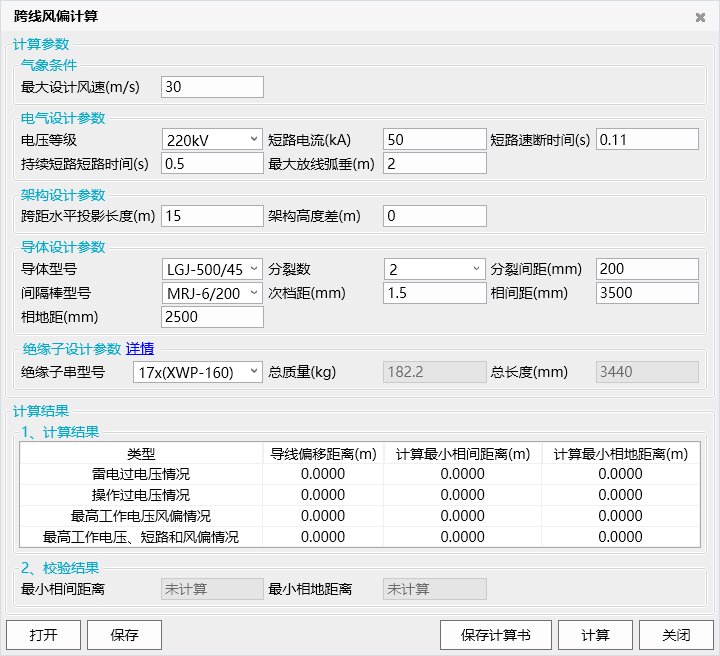The width and height of the screenshot is (720, 656).
Task: Click the 短路速断时间 input field
Action: coord(647,139)
